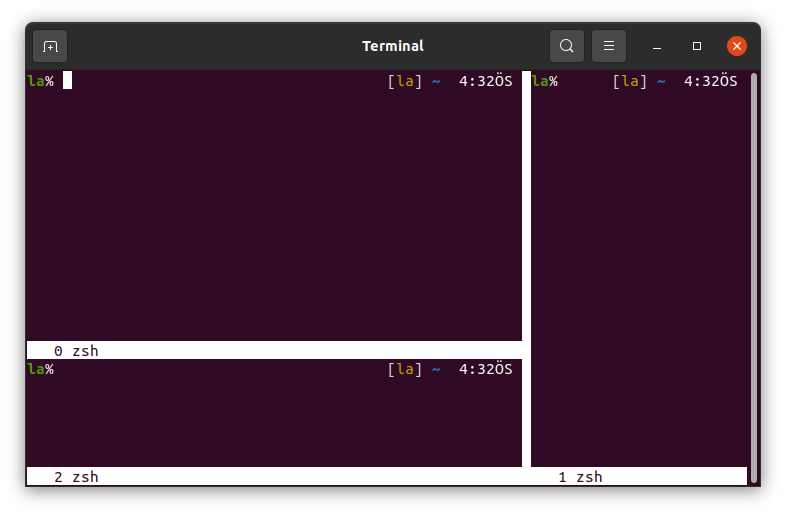The height and width of the screenshot is (515, 786).
Task: Click the orange [la] label in top-left pane
Action: pos(404,81)
